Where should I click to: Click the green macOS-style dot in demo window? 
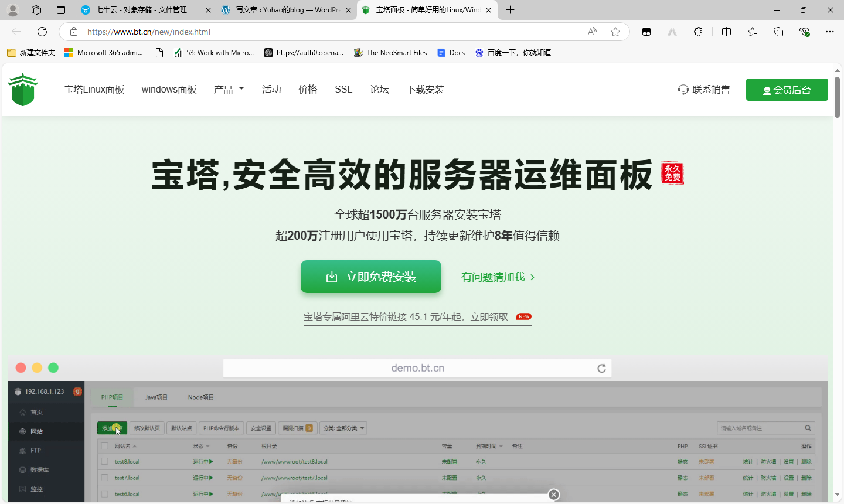pyautogui.click(x=53, y=367)
